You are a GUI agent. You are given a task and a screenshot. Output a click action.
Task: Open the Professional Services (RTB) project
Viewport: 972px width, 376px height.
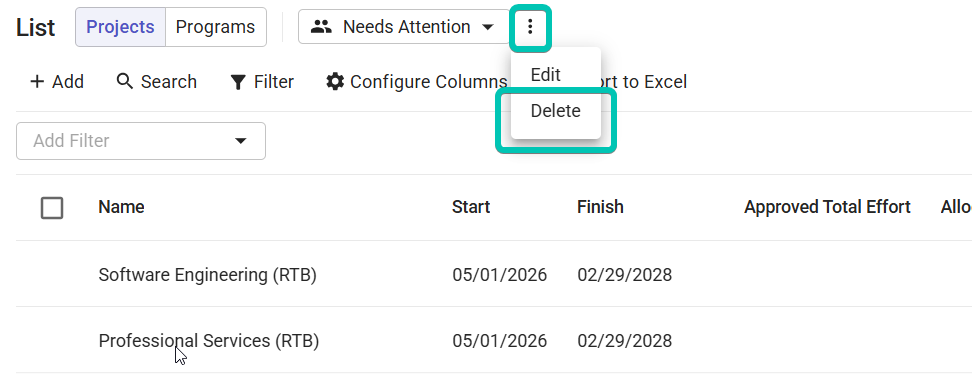[209, 341]
